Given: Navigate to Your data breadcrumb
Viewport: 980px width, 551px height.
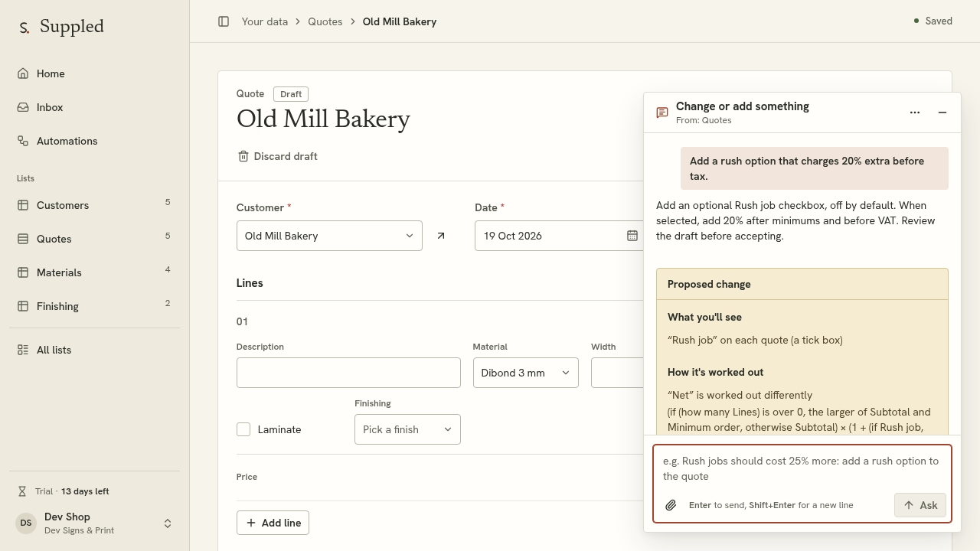Looking at the screenshot, I should pyautogui.click(x=265, y=21).
